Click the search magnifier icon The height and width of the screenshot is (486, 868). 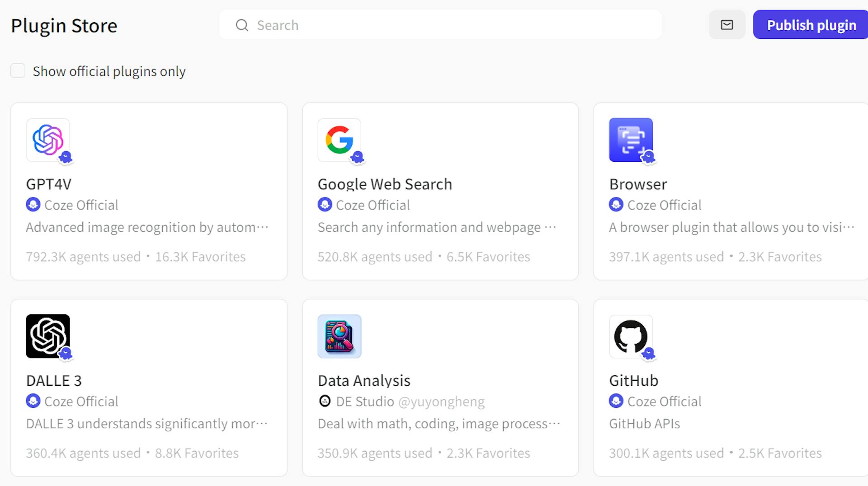pos(242,25)
